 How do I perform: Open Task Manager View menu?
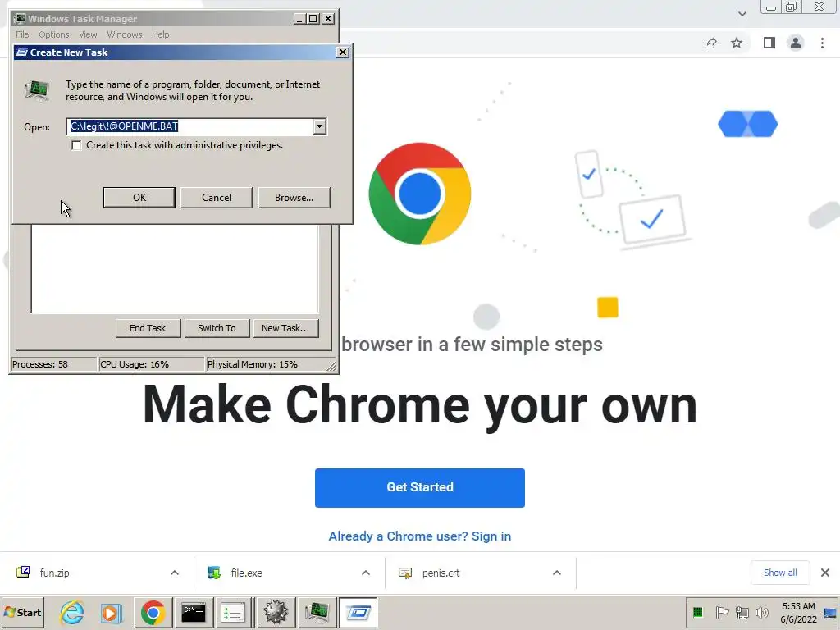[x=88, y=34]
